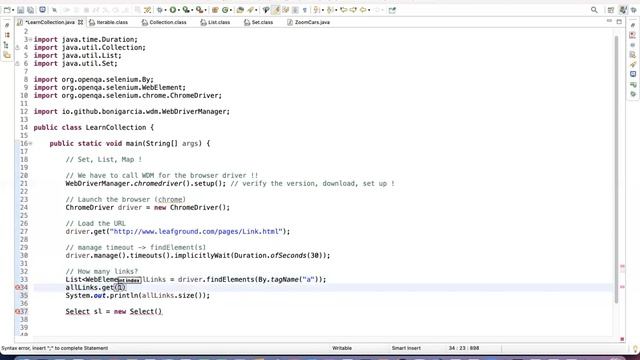Image resolution: width=640 pixels, height=360 pixels.
Task: Toggle the Pin Editor icon
Action: click(392, 10)
